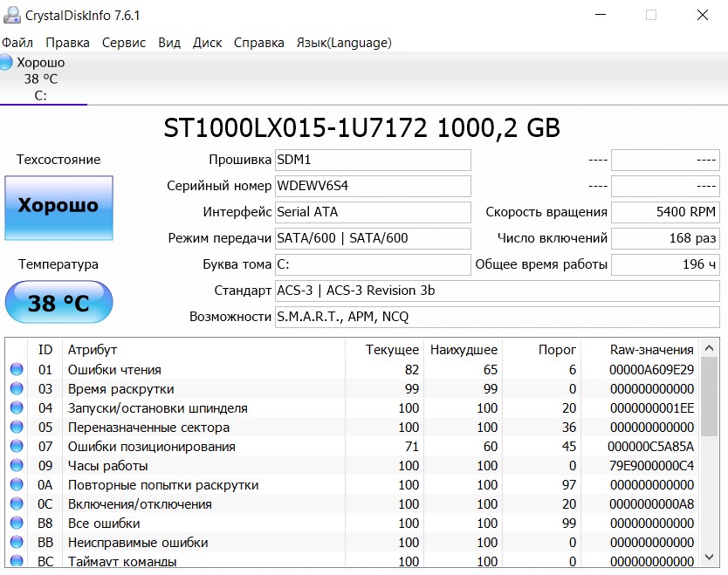Click the 38 °C temperature button
The image size is (728, 575).
[x=59, y=302]
